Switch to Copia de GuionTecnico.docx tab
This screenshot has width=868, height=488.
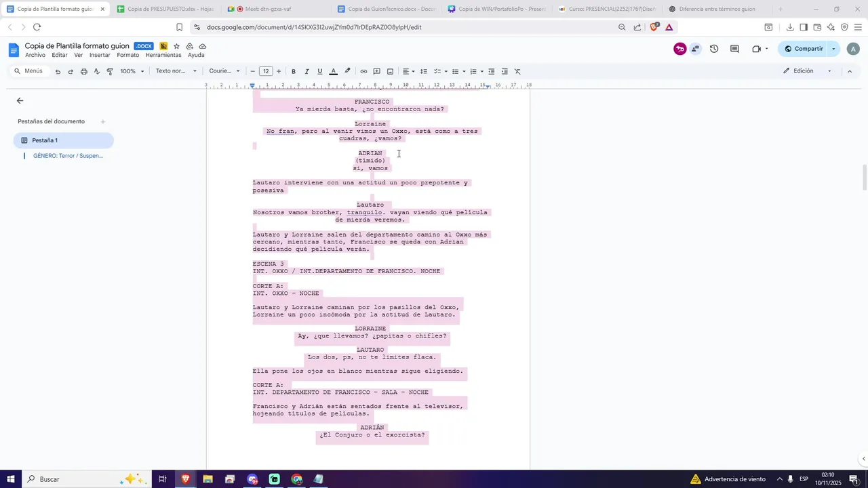pos(386,9)
